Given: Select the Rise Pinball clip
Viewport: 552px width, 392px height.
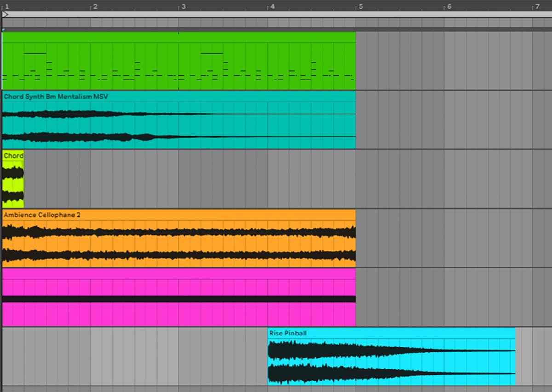Looking at the screenshot, I should (x=391, y=356).
